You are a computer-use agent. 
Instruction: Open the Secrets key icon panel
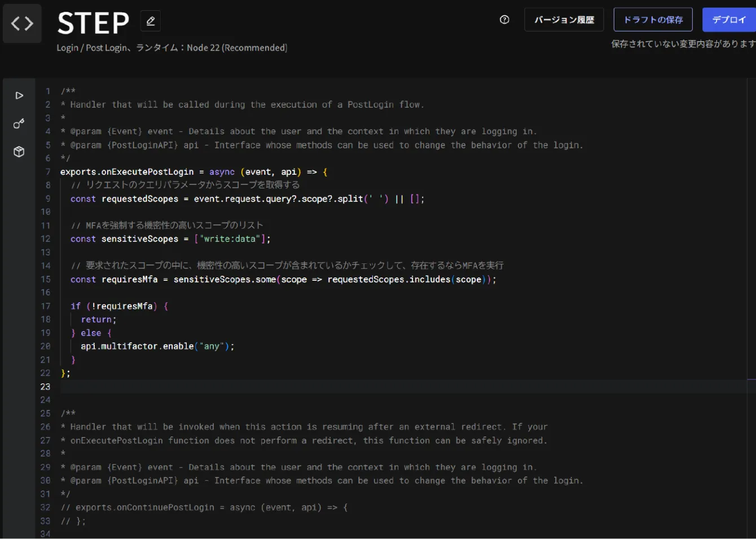tap(19, 123)
